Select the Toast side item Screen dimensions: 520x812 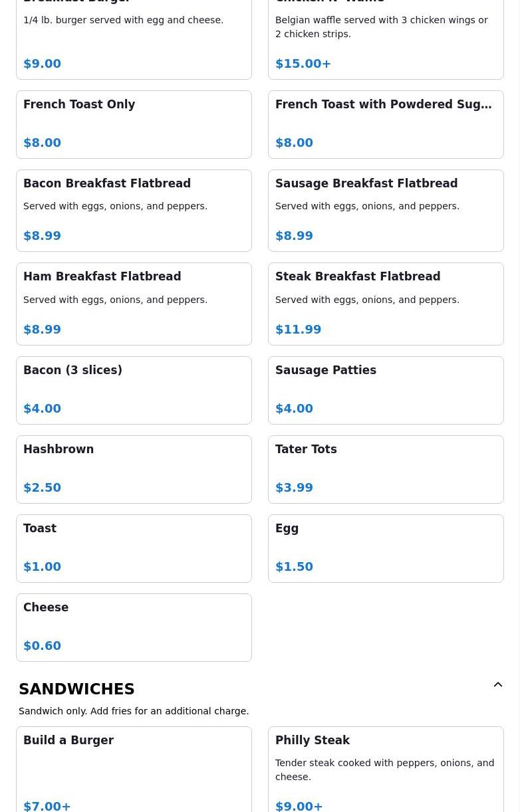pyautogui.click(x=134, y=548)
